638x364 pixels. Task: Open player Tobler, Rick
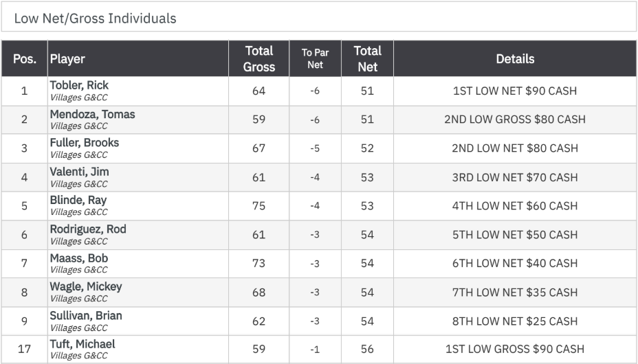pos(79,85)
